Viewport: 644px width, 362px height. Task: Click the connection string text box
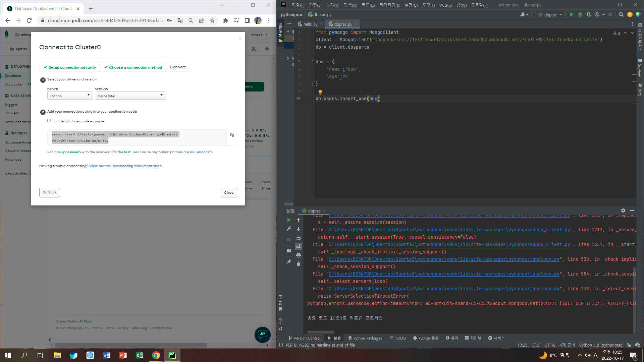pyautogui.click(x=137, y=137)
